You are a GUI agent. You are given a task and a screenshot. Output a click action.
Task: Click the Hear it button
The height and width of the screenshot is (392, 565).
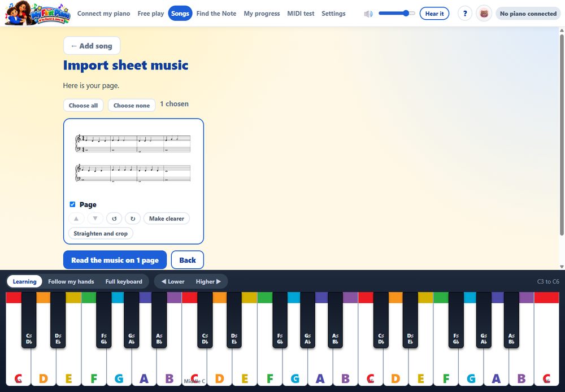point(434,14)
